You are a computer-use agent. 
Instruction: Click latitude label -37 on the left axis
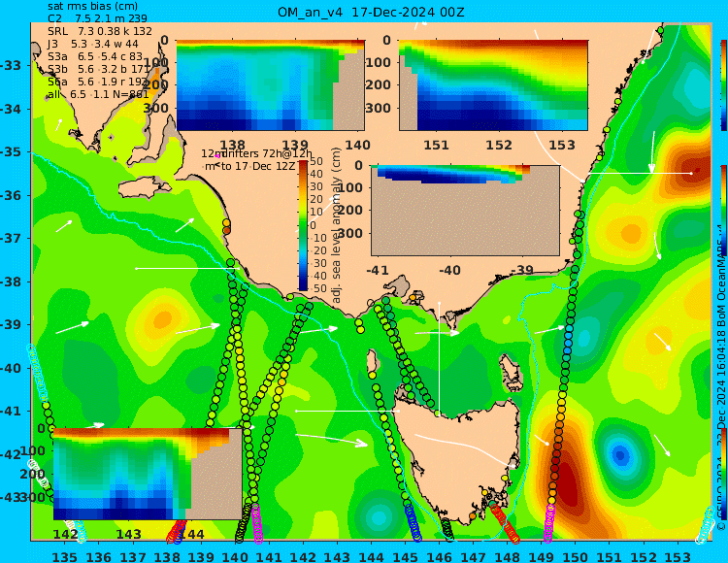coord(11,238)
